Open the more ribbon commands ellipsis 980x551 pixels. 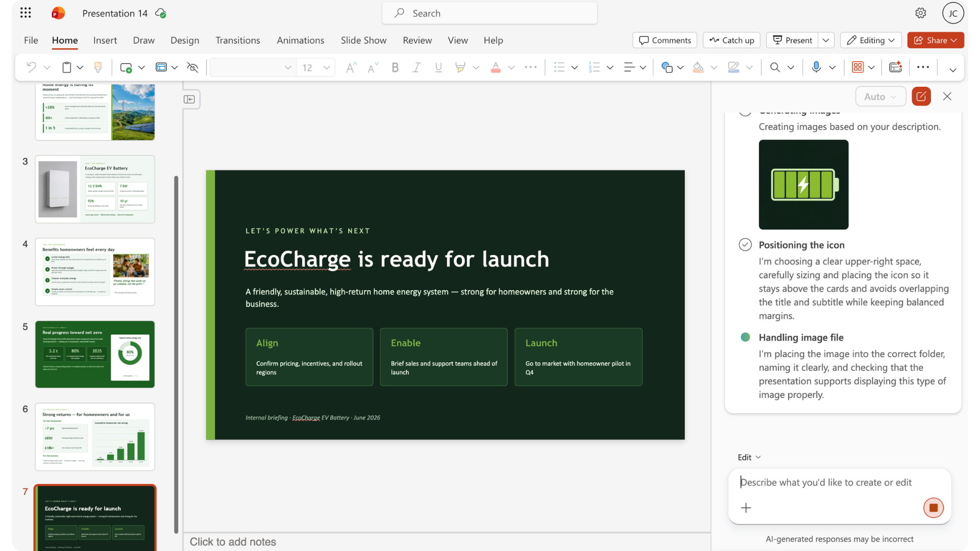pyautogui.click(x=923, y=67)
